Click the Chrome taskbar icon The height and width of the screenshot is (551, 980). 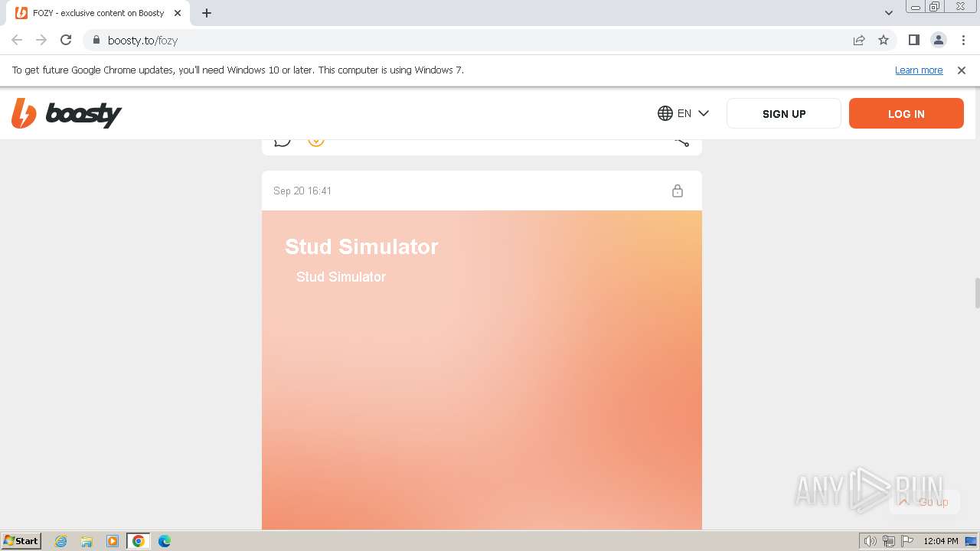pyautogui.click(x=139, y=541)
